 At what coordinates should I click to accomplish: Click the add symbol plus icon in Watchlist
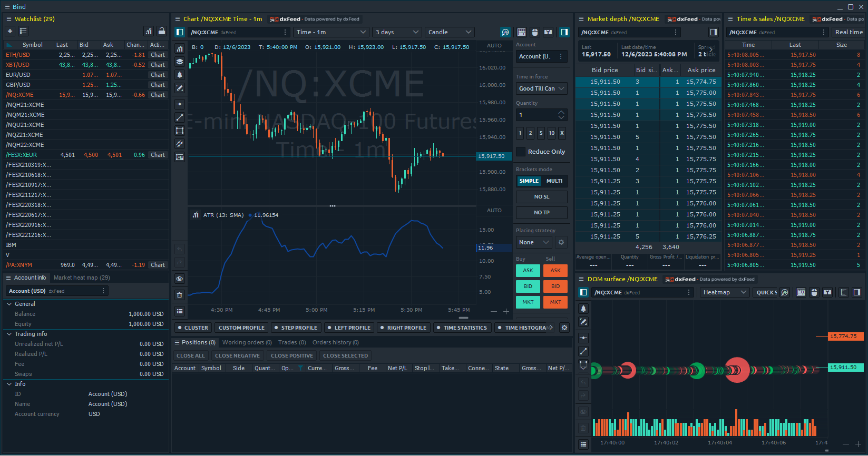(10, 31)
